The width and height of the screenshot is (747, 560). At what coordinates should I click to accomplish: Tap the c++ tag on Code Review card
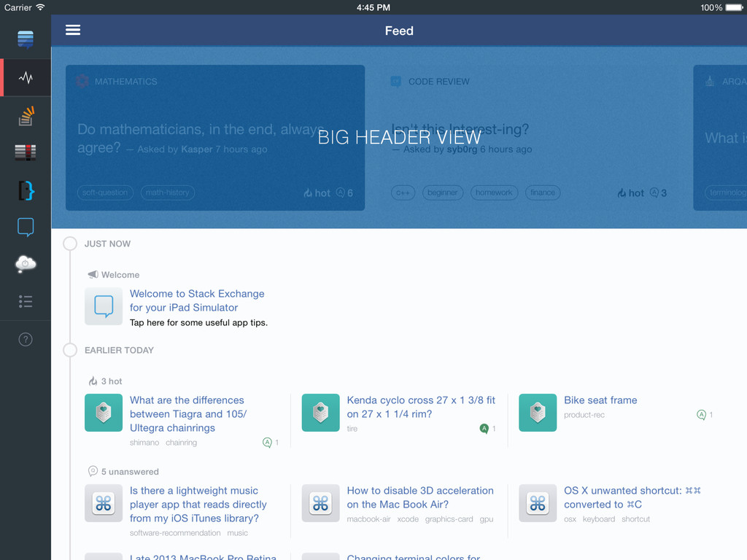click(403, 192)
